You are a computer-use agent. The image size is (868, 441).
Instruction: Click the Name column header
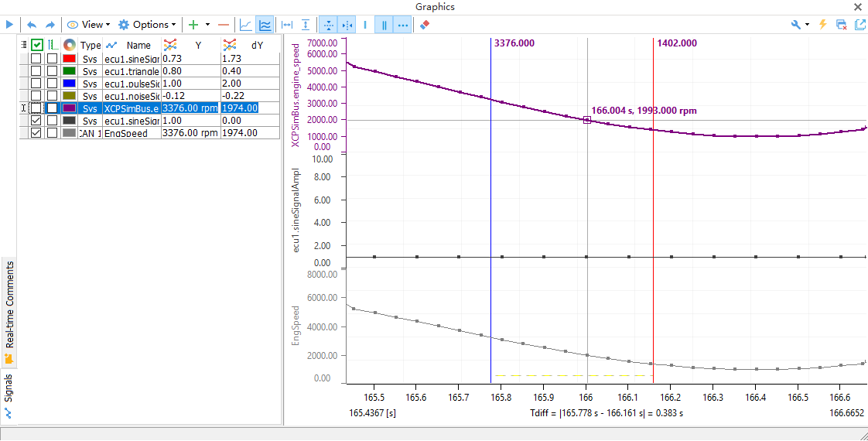coord(138,46)
